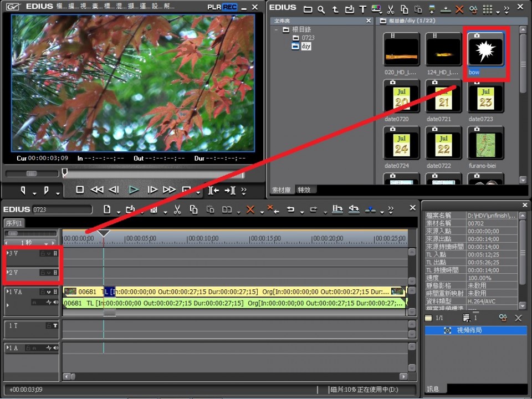Click the Play button in the player

[x=134, y=190]
